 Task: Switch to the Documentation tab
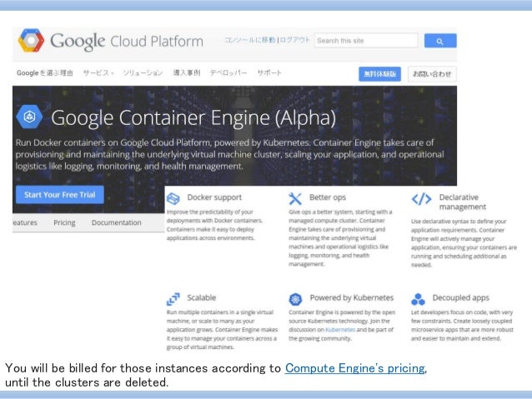tap(117, 222)
